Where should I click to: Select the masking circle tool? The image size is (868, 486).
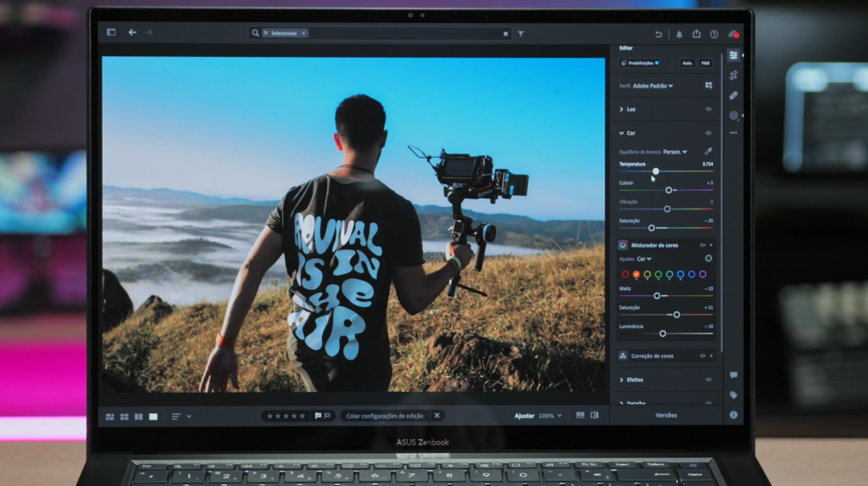pos(733,115)
